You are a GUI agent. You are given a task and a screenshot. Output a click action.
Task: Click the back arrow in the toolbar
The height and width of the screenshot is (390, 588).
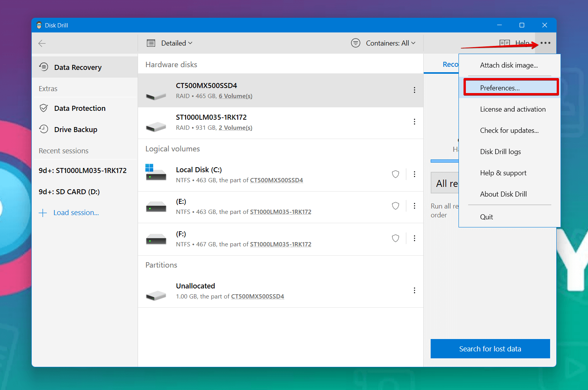click(42, 43)
